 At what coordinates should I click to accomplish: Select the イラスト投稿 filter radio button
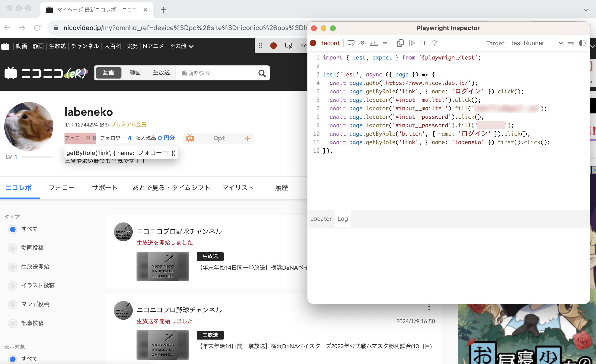12,286
